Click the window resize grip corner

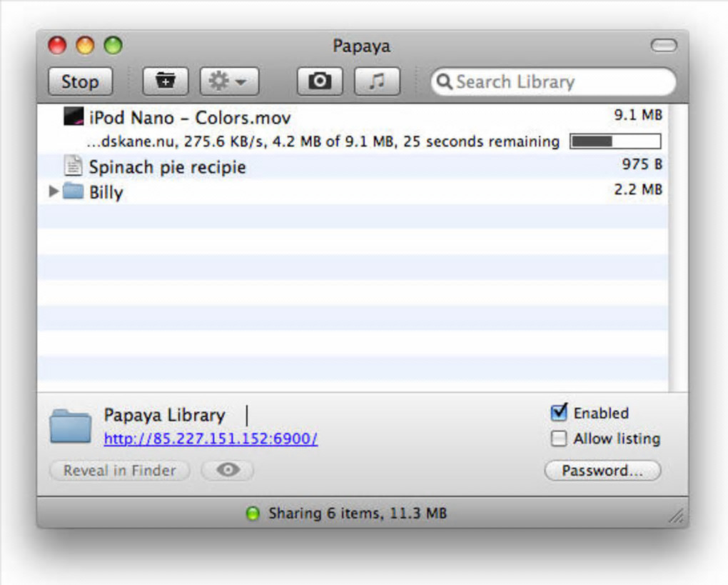click(676, 516)
